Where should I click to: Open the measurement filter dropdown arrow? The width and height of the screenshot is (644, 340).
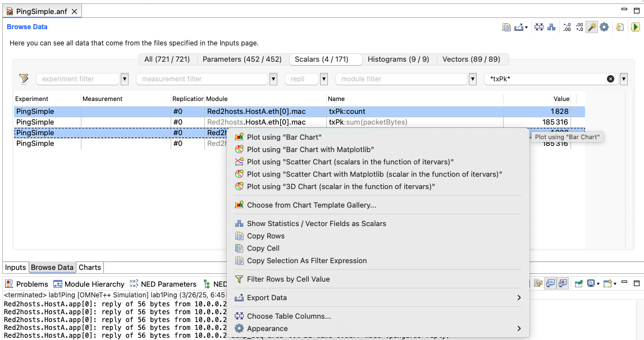click(273, 79)
